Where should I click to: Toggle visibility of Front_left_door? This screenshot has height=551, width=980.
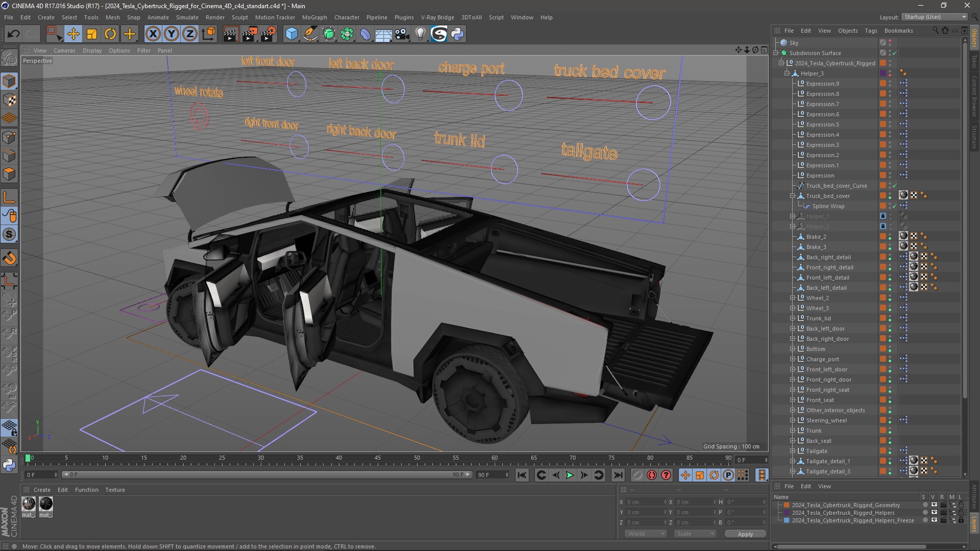point(892,367)
